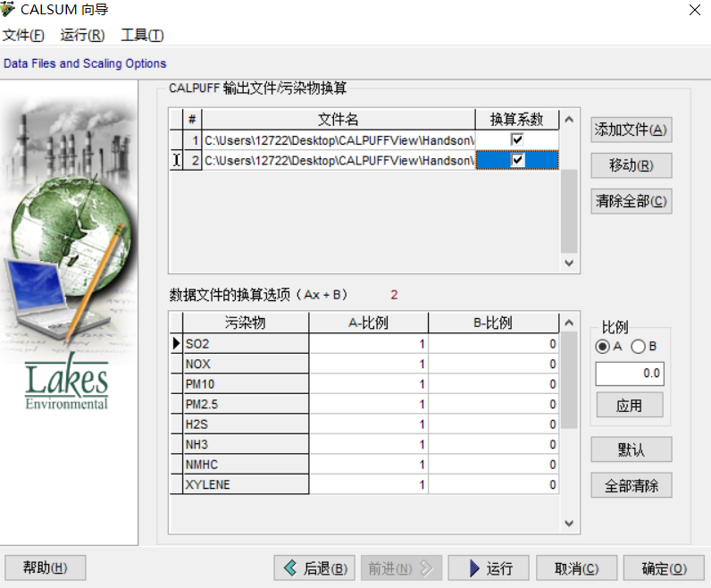Select the SO2 row indicator arrow
This screenshot has width=711, height=588.
click(x=176, y=344)
